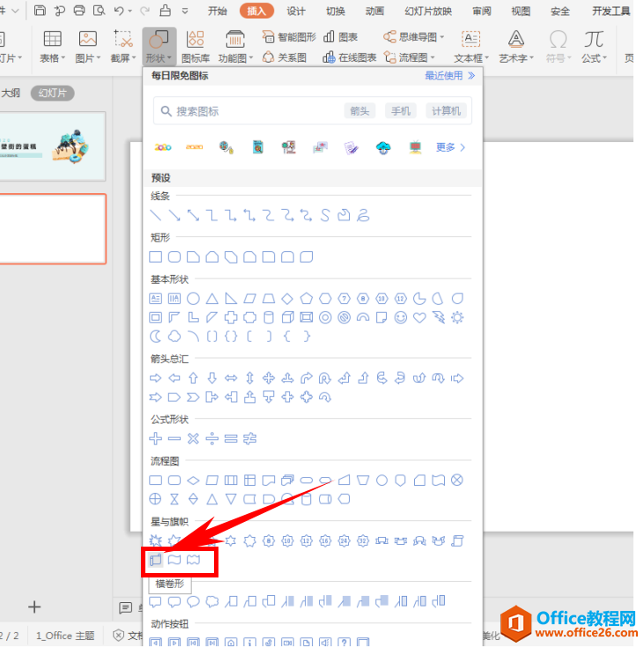
Task: Select the blank second slide thumbnail
Action: tap(53, 228)
